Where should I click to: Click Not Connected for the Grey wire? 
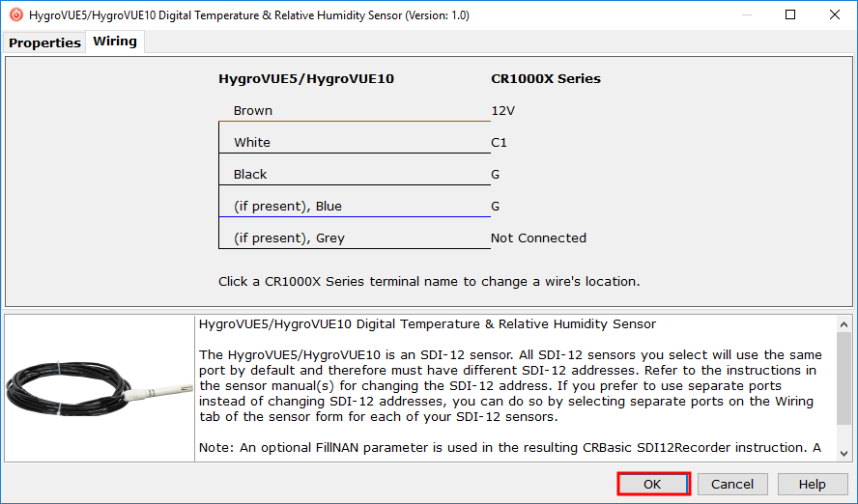pyautogui.click(x=538, y=238)
